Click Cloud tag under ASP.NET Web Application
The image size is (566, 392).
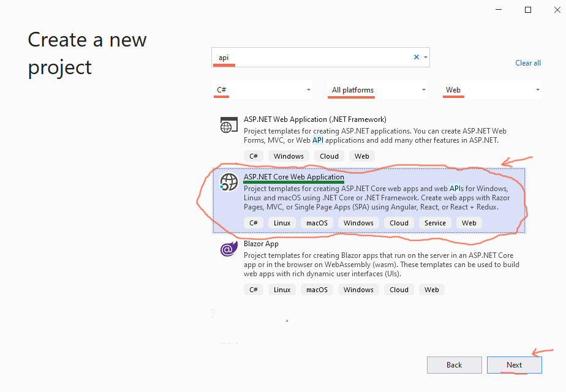(329, 156)
